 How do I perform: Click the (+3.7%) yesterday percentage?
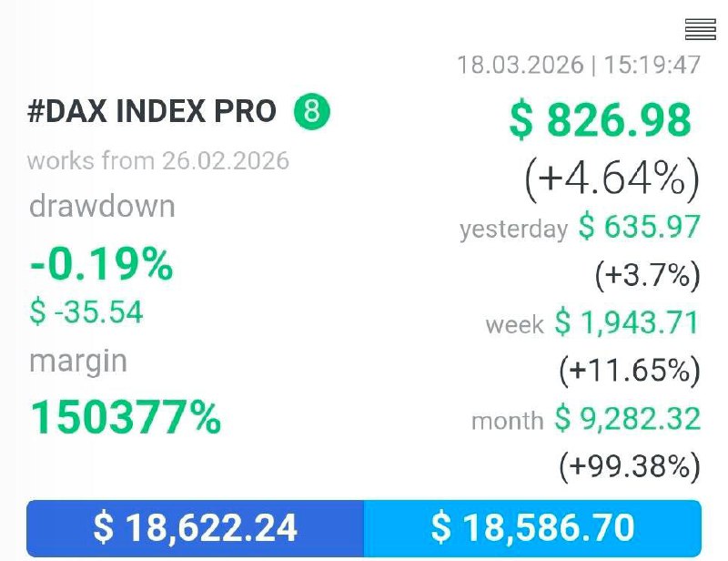[x=646, y=275]
